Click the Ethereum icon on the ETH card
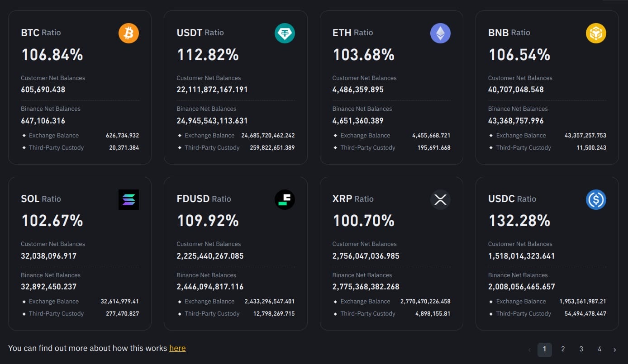Screen dimensions: 628x364 click(x=440, y=33)
